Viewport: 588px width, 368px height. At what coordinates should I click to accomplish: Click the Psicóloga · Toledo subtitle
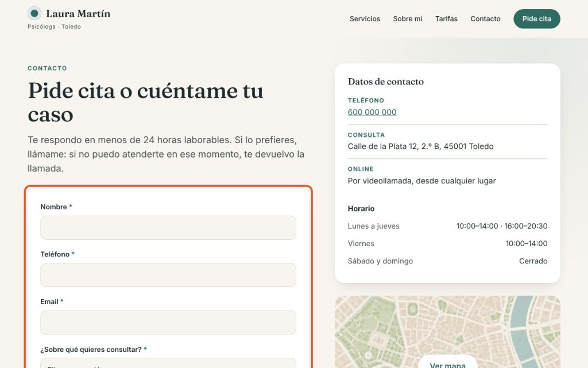click(54, 26)
